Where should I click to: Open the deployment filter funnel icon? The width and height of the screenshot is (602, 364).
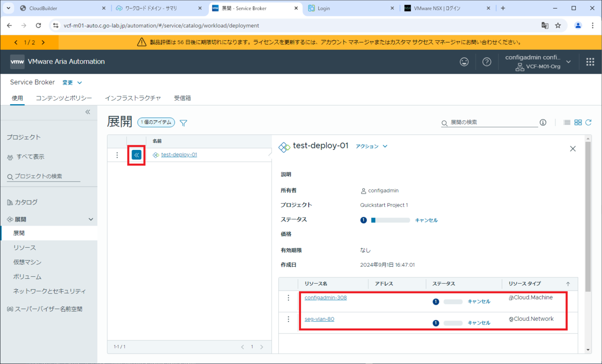click(184, 123)
